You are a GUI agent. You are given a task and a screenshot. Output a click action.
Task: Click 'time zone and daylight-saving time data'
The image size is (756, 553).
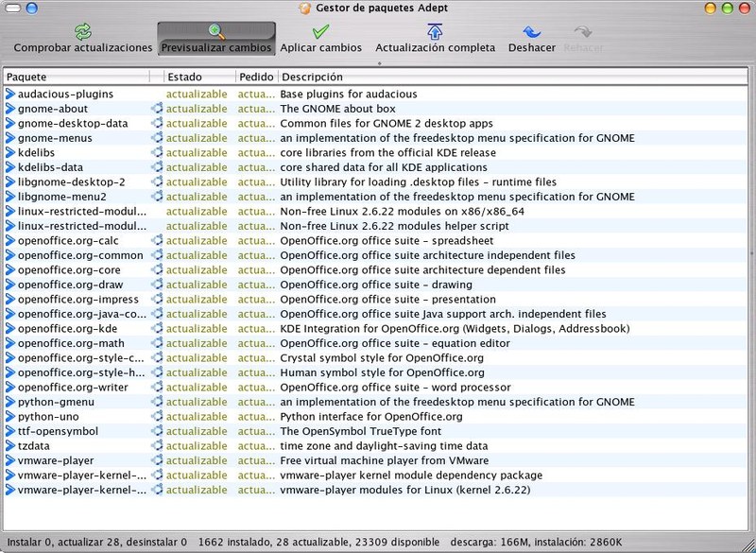pyautogui.click(x=384, y=446)
